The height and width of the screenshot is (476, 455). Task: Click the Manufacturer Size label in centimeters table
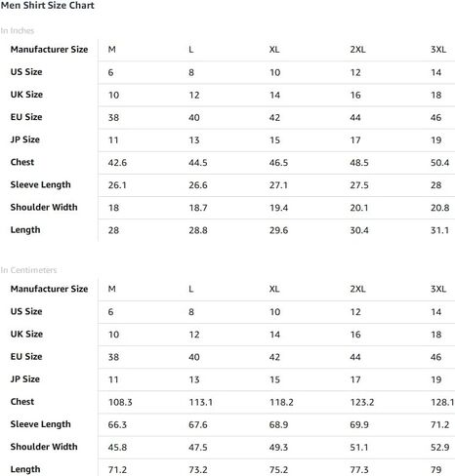(x=49, y=289)
